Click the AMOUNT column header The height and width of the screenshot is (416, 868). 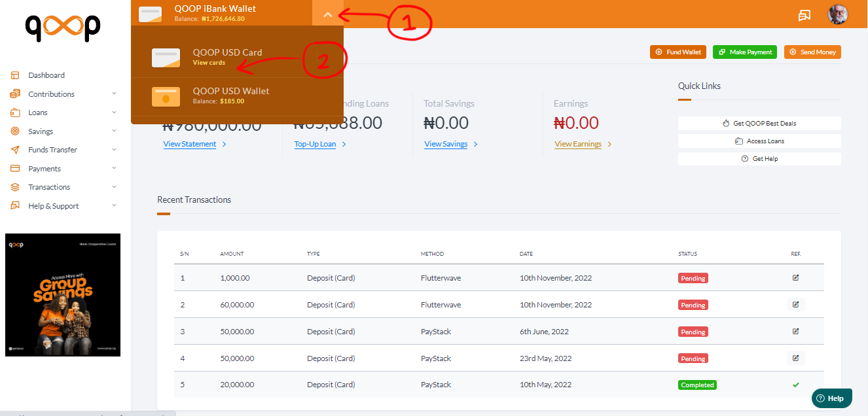pyautogui.click(x=232, y=254)
